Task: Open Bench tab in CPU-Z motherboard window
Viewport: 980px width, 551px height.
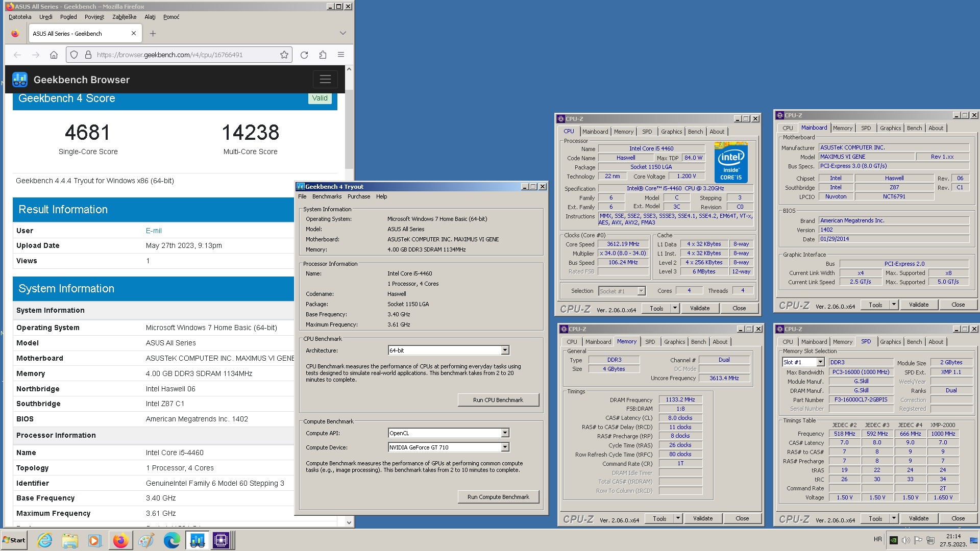Action: click(914, 128)
